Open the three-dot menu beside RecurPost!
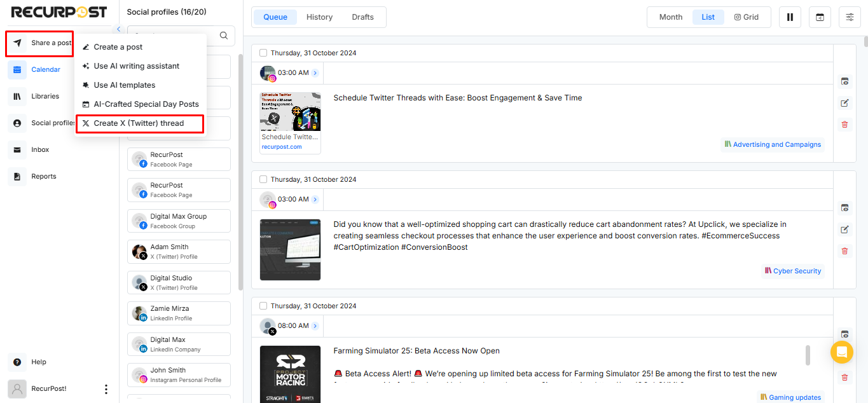Image resolution: width=868 pixels, height=403 pixels. pyautogui.click(x=106, y=389)
